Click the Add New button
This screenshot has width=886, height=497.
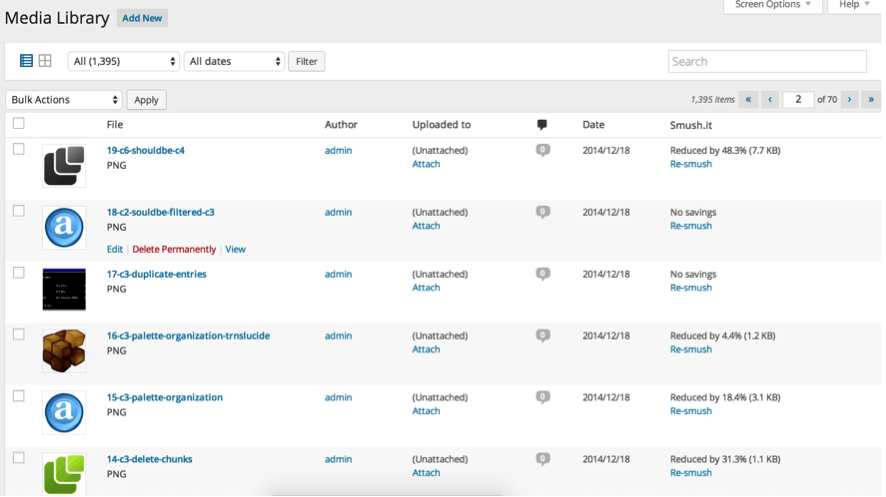[142, 18]
